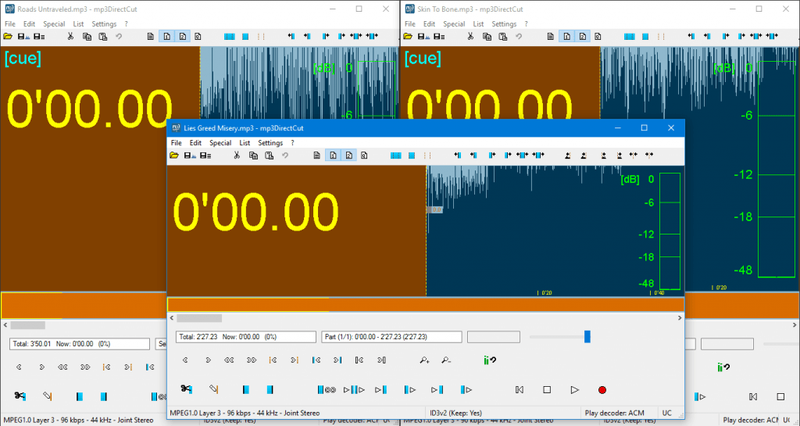Click 'Play decoder: ACM' in the status bar

pyautogui.click(x=614, y=413)
